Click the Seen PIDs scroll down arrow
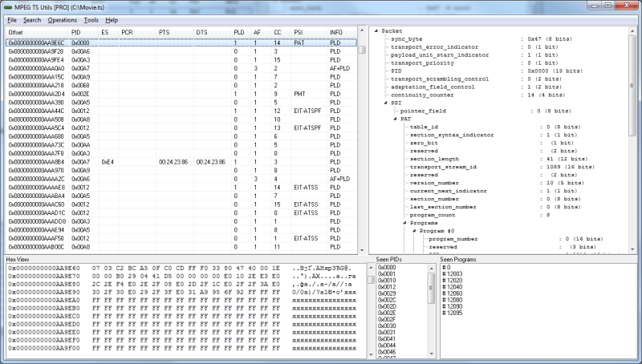The image size is (642, 364). coord(431,354)
